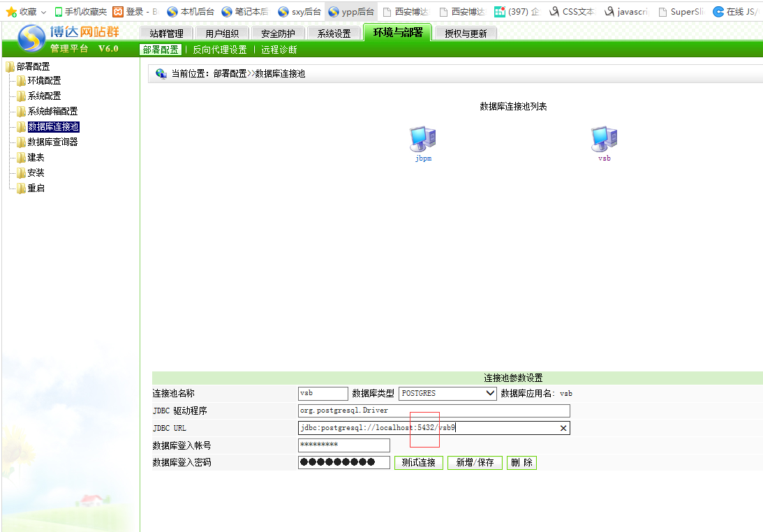Clear JDBC URL field with X icon
Screen dimensions: 763x532
pos(563,428)
